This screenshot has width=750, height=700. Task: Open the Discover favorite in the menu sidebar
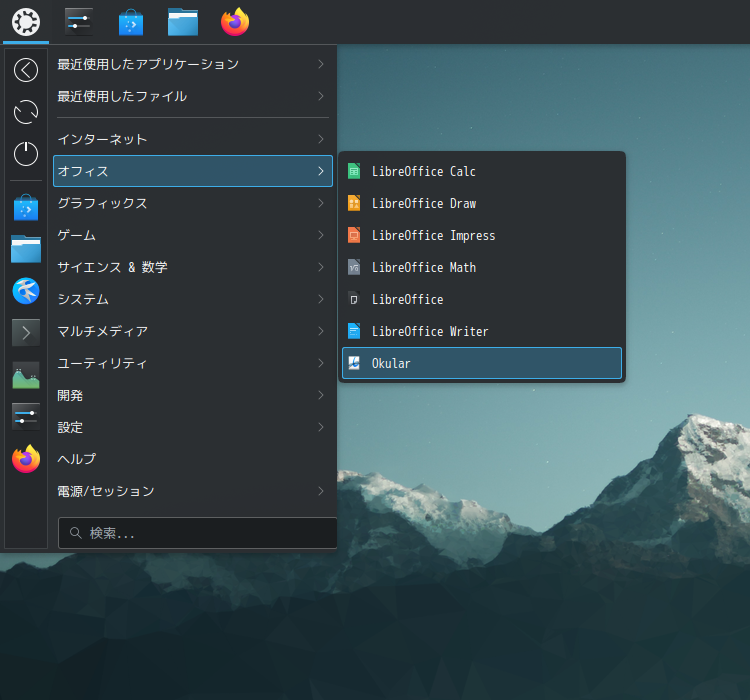(x=26, y=208)
